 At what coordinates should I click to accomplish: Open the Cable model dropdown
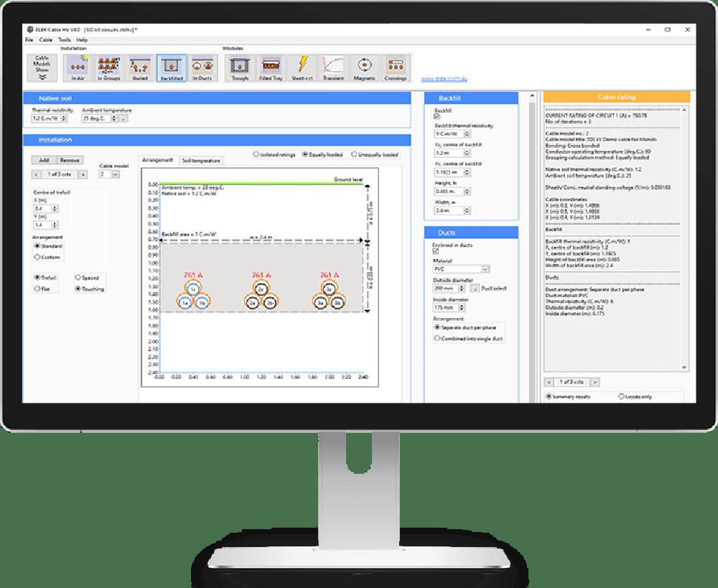coord(116,174)
